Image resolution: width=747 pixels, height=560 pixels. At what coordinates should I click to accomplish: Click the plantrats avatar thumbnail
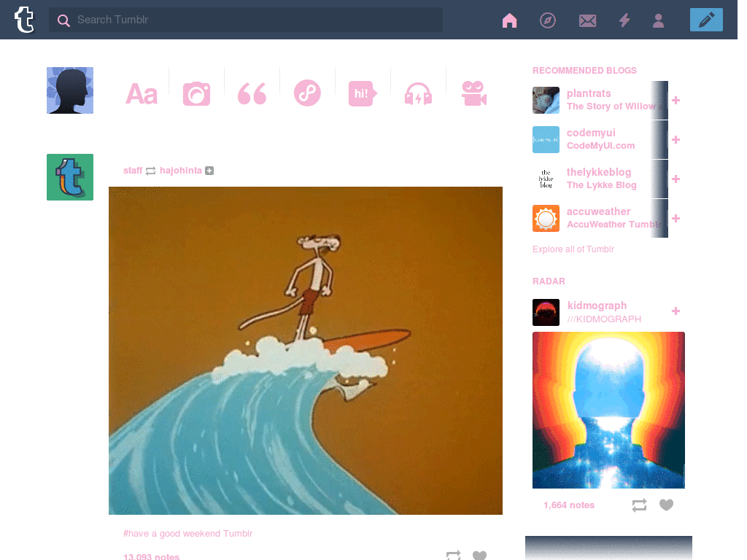[546, 100]
